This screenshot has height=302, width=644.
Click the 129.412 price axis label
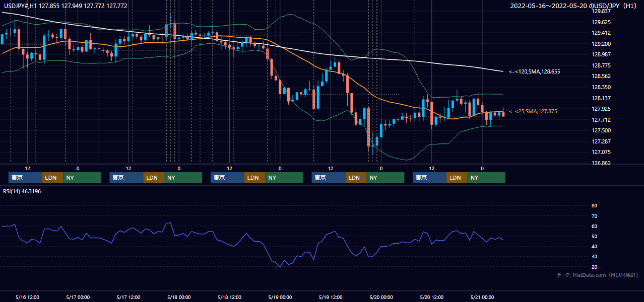[602, 33]
